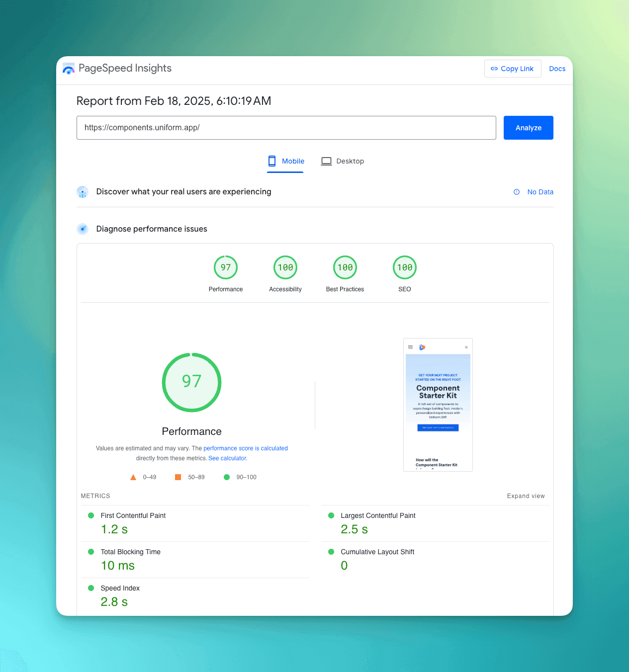
Task: Click the PageSpeed Insights logo icon
Action: point(69,69)
